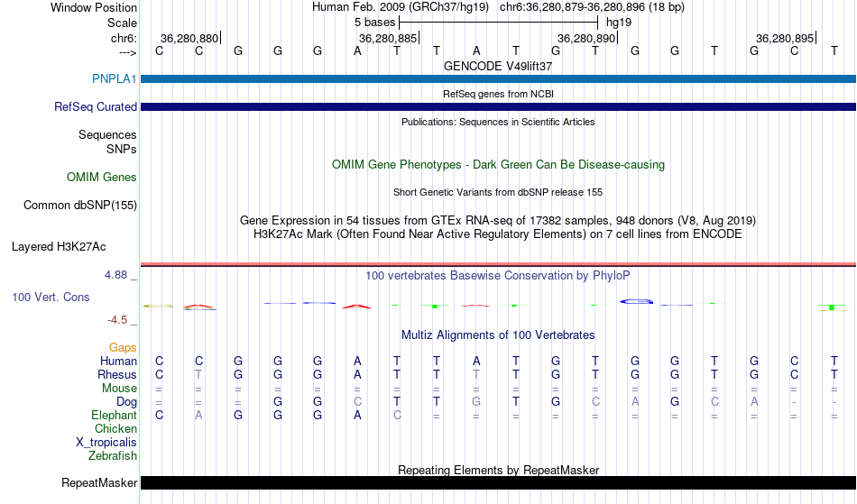Select the Dog alignment row label
Screen dimensions: 857x504
point(127,401)
